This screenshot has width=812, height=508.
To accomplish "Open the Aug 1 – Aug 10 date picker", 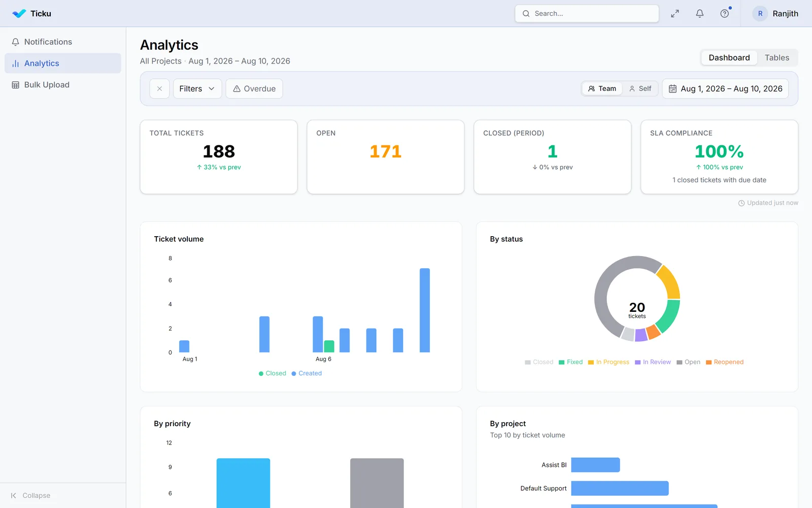I will pos(725,88).
